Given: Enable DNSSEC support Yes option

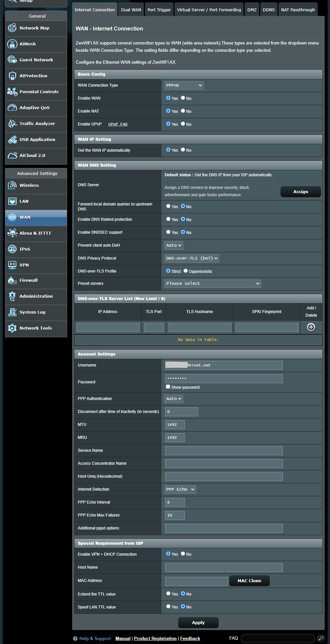Looking at the screenshot, I should click(168, 232).
